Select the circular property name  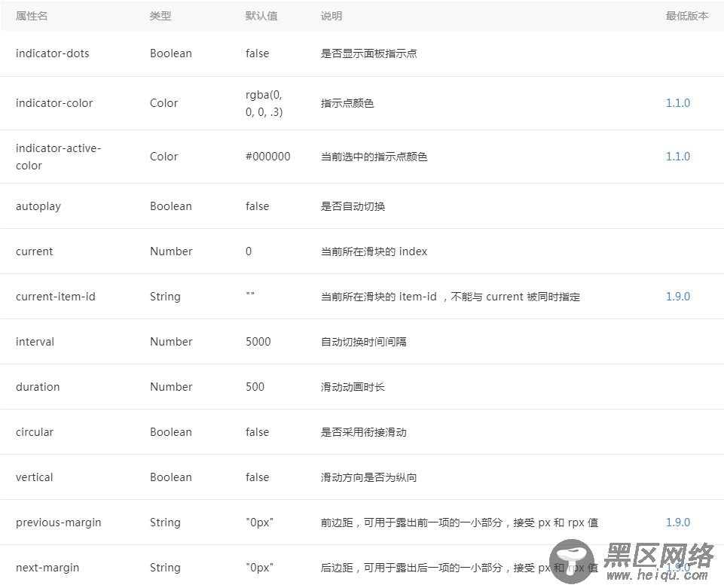click(35, 432)
